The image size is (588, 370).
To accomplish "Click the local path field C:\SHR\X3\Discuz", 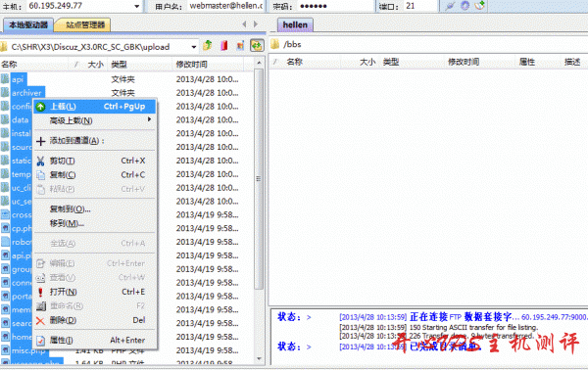I will 99,47.
